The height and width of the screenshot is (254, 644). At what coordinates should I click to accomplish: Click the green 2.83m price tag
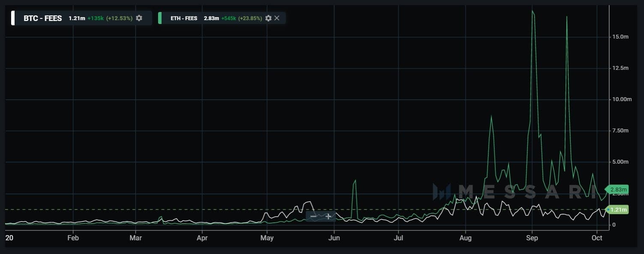pyautogui.click(x=617, y=189)
